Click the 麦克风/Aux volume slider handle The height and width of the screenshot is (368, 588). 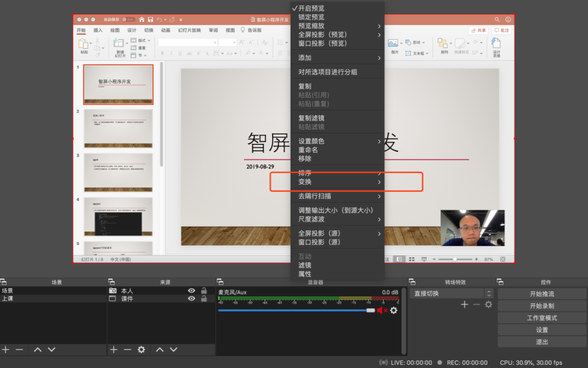point(370,310)
